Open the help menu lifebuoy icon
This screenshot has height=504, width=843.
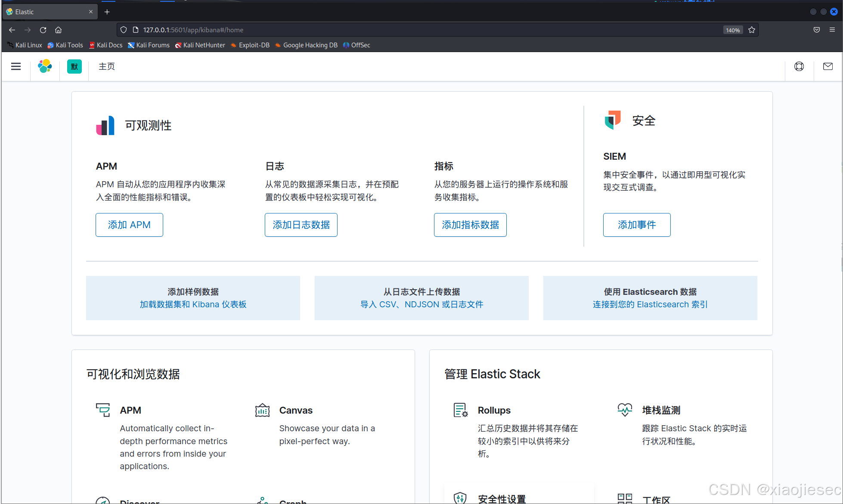pos(799,66)
